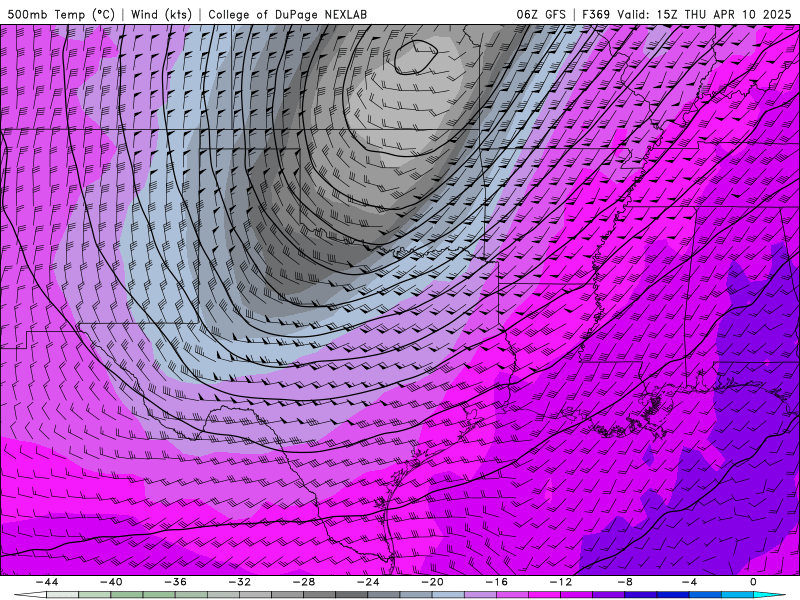Click the 0 colorbar label
Image resolution: width=800 pixels, height=600 pixels.
[x=753, y=582]
